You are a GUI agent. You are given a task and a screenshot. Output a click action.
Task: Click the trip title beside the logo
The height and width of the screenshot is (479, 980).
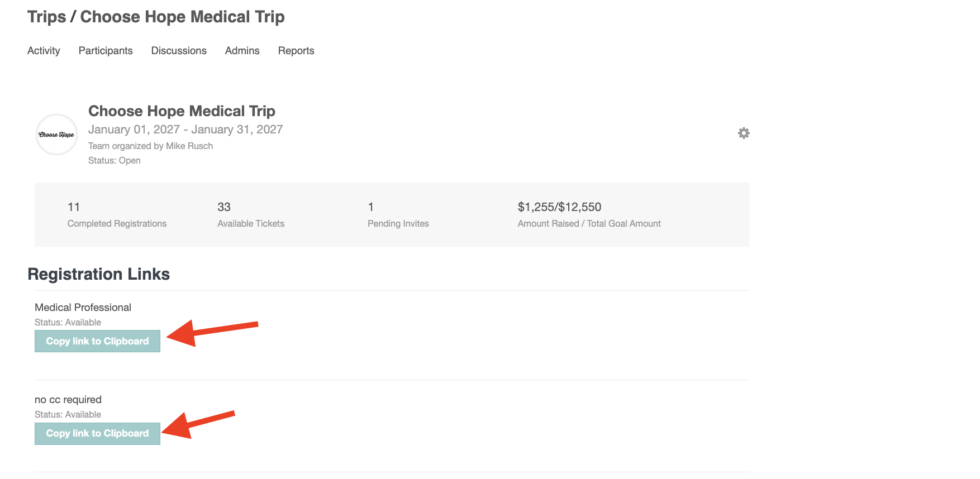pos(182,111)
